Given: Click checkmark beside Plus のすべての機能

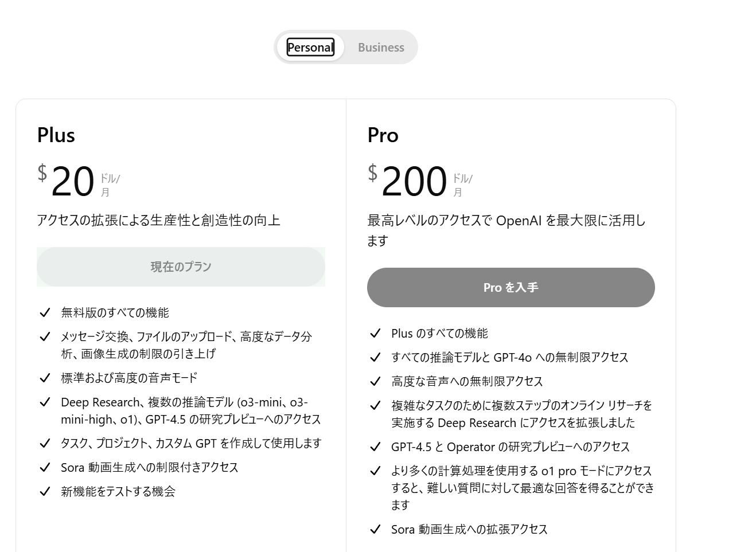Looking at the screenshot, I should [375, 333].
